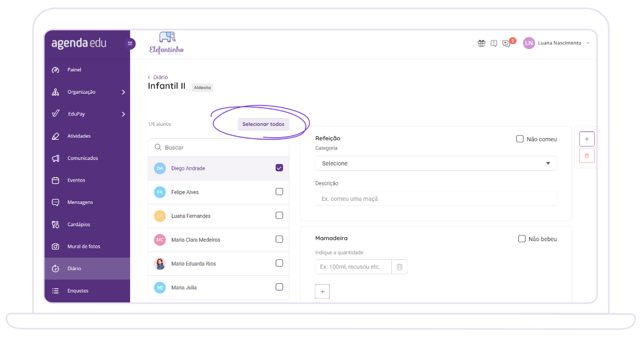This screenshot has height=338, width=644.
Task: Click the Aldeota tag
Action: click(x=202, y=87)
